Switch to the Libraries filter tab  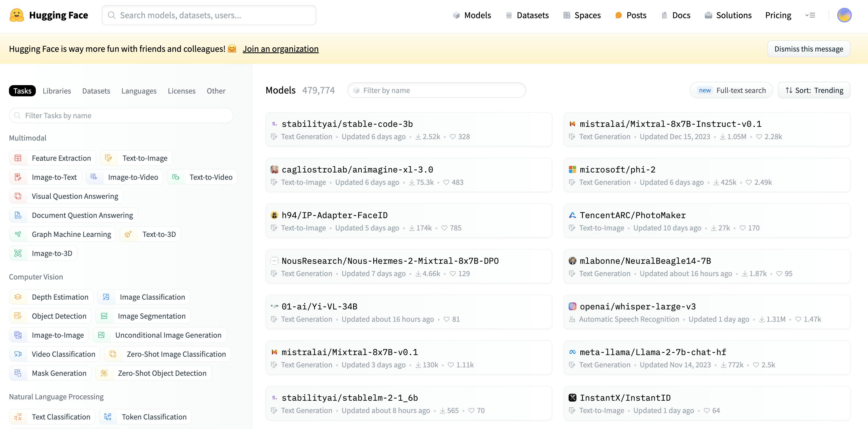[57, 91]
